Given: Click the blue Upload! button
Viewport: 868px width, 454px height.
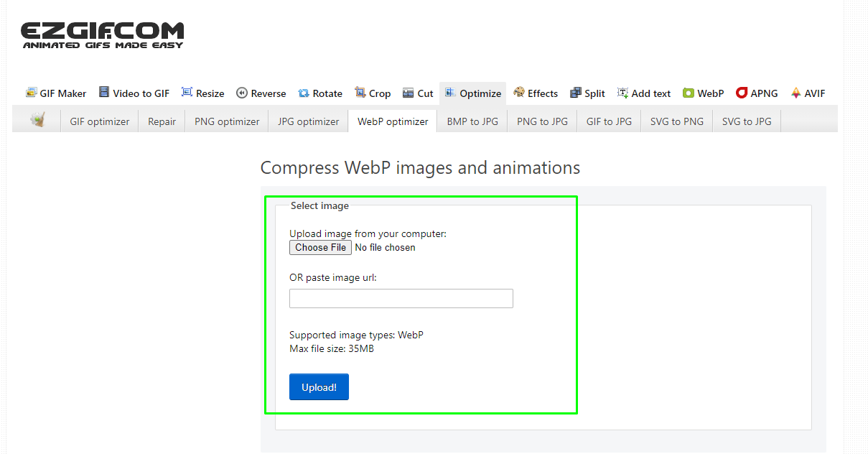Looking at the screenshot, I should pos(319,387).
